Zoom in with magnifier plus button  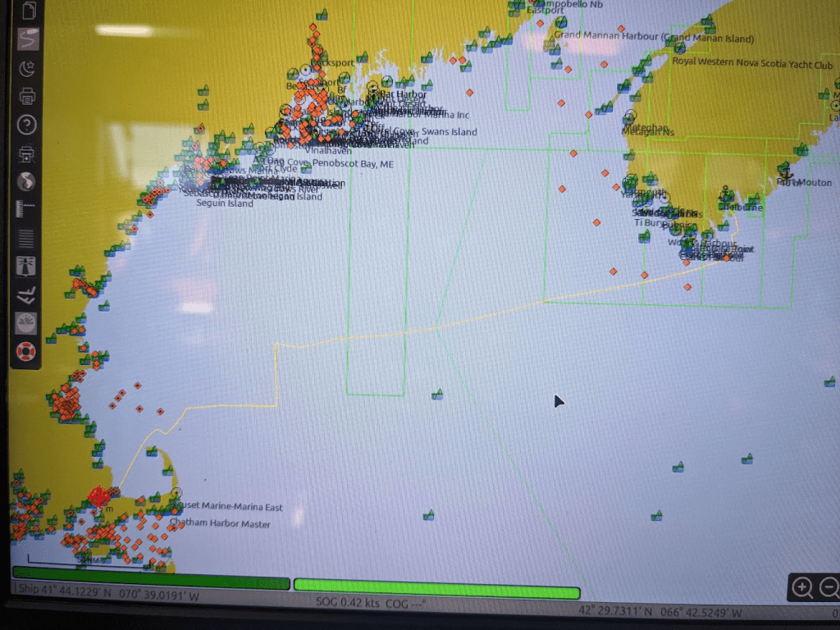click(802, 587)
